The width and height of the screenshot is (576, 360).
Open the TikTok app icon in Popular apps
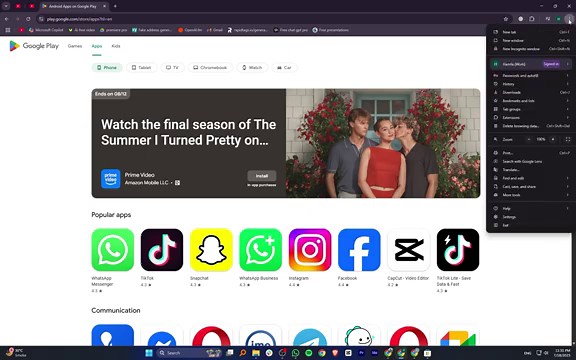(162, 250)
